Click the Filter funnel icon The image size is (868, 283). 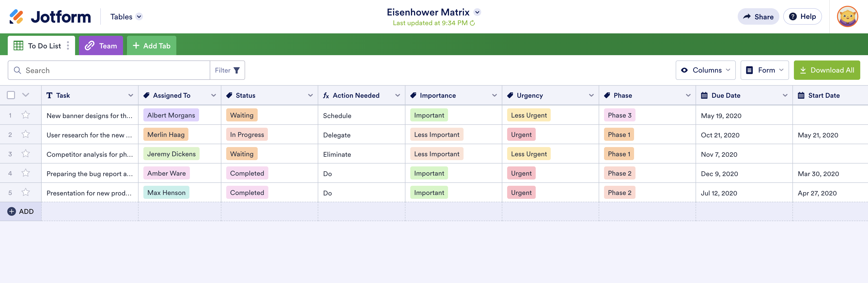pyautogui.click(x=237, y=70)
